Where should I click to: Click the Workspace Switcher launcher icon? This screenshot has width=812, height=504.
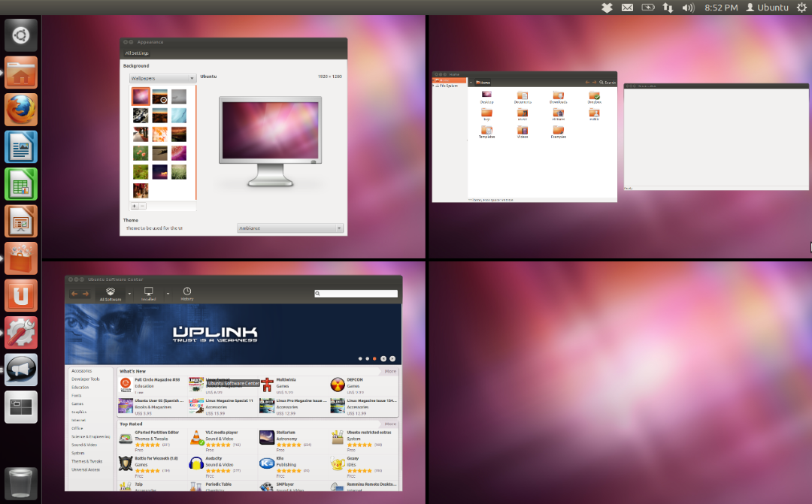[21, 407]
